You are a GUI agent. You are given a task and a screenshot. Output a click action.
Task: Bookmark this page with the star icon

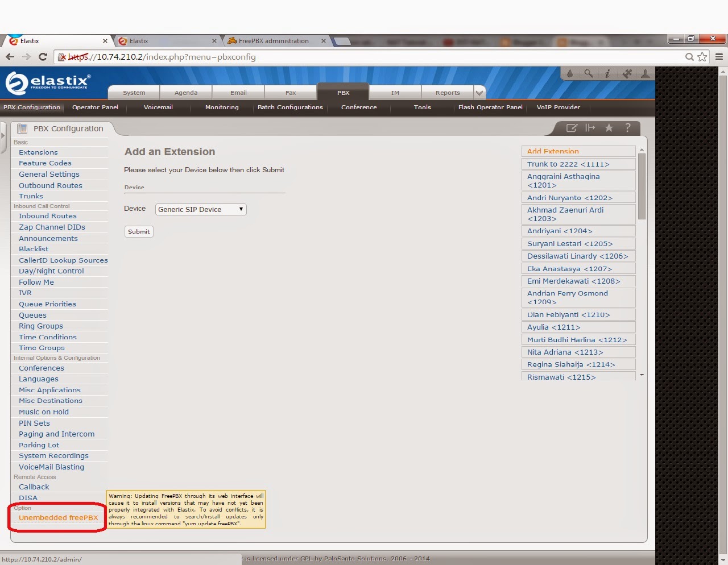(x=609, y=128)
